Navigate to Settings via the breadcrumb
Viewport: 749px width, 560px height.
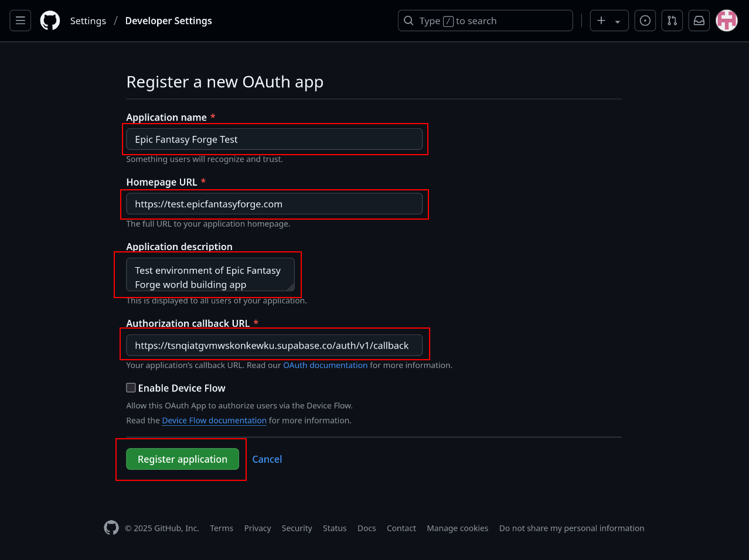(88, 20)
